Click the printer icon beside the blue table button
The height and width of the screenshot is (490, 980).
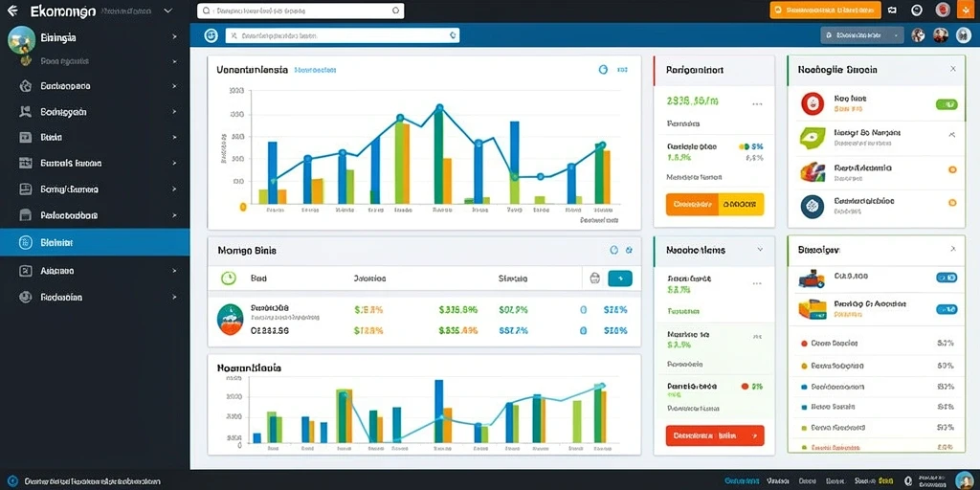[x=595, y=278]
